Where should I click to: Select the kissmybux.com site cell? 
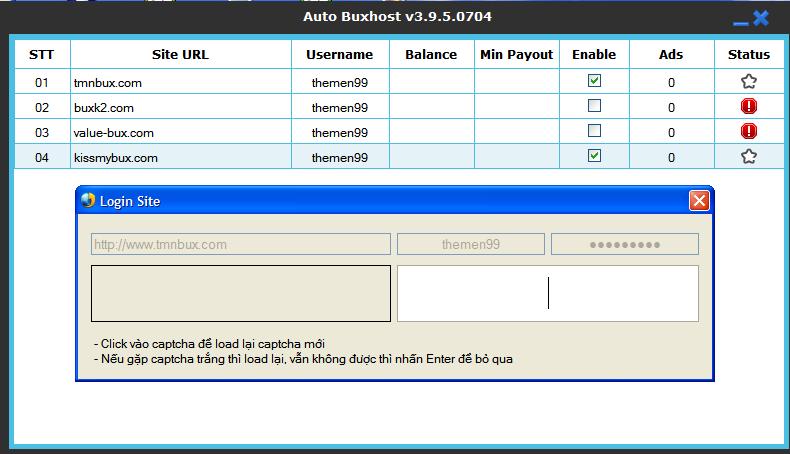(x=180, y=157)
